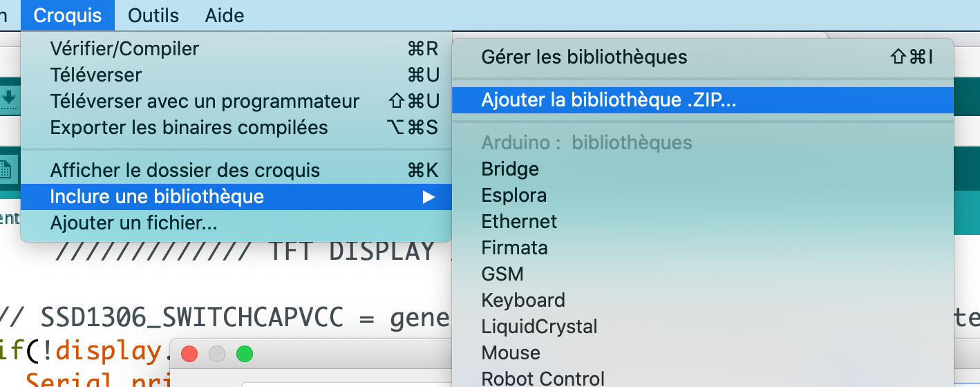Viewport: 980px width, 387px height.
Task: Include the LiquidCrystal library
Action: [539, 327]
